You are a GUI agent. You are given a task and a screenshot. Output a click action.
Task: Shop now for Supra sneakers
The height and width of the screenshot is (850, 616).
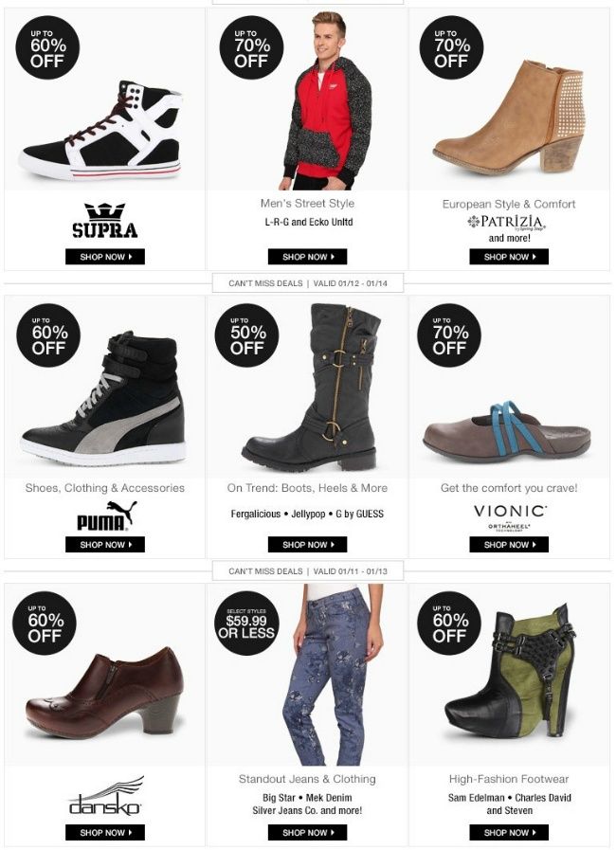tap(105, 257)
